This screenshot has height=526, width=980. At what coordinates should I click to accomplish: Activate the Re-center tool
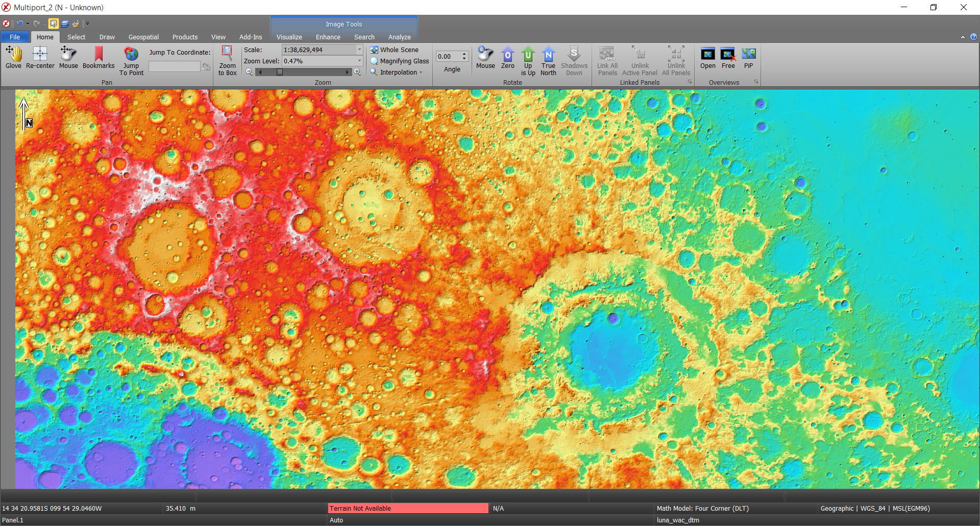pyautogui.click(x=39, y=57)
